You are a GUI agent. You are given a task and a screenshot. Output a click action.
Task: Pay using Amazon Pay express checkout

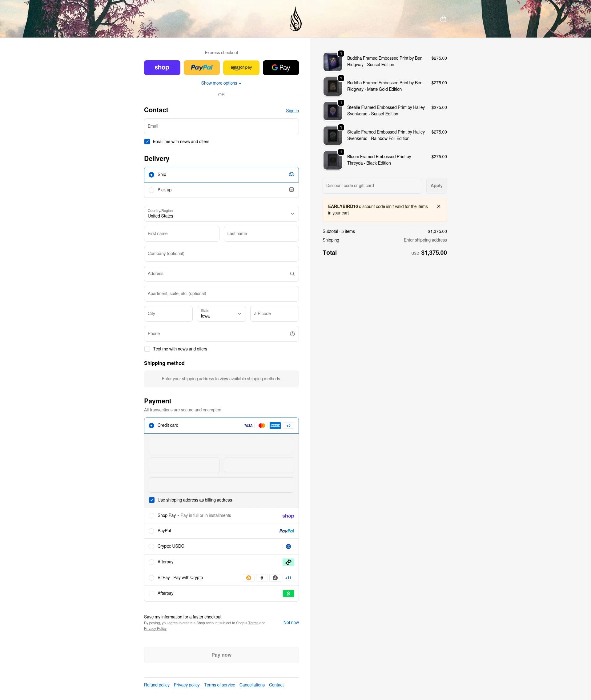pyautogui.click(x=241, y=67)
